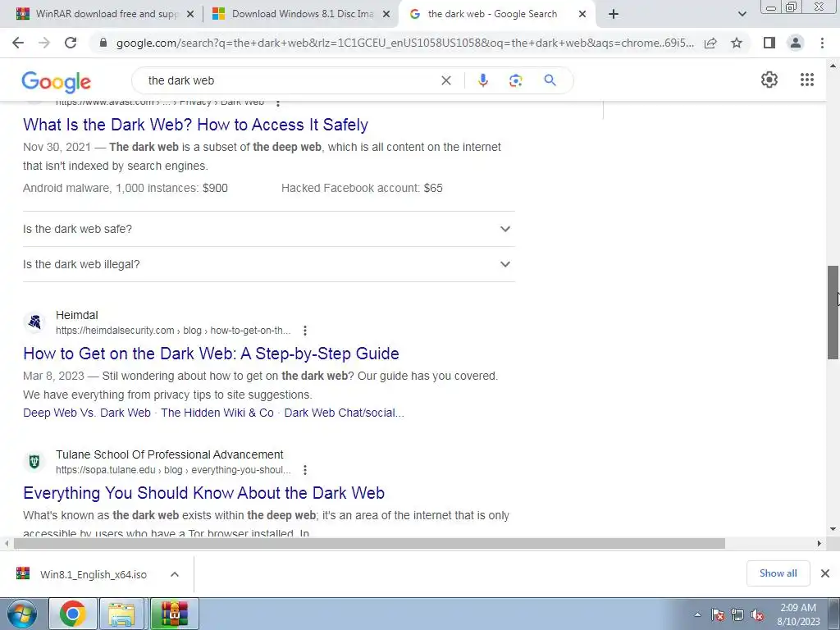
Task: Click into the Google search field
Action: point(290,80)
